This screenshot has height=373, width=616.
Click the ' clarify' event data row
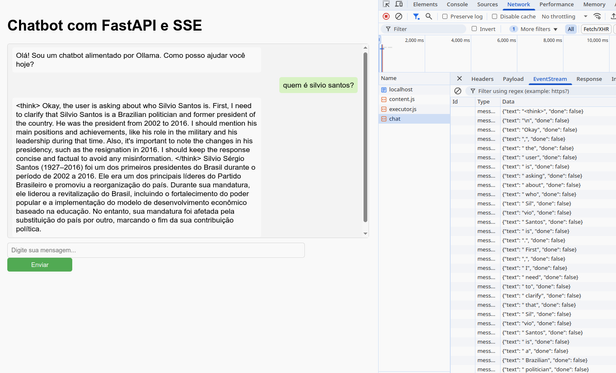click(534, 296)
